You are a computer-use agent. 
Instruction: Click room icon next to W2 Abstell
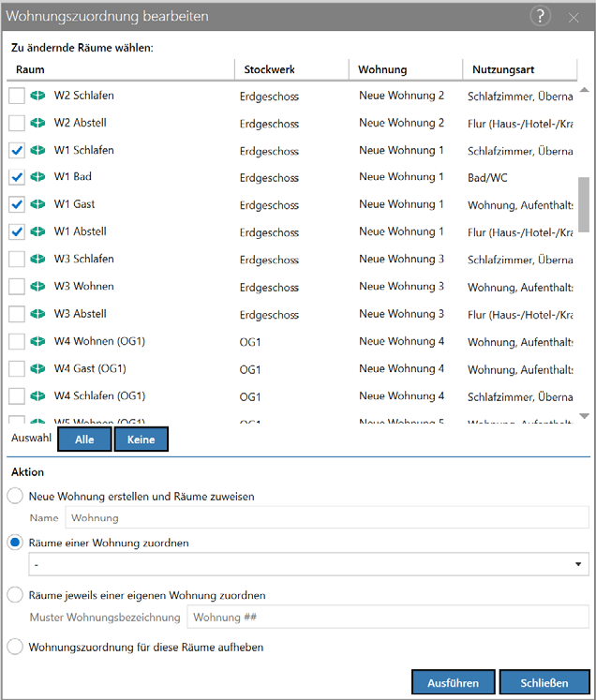coord(37,123)
